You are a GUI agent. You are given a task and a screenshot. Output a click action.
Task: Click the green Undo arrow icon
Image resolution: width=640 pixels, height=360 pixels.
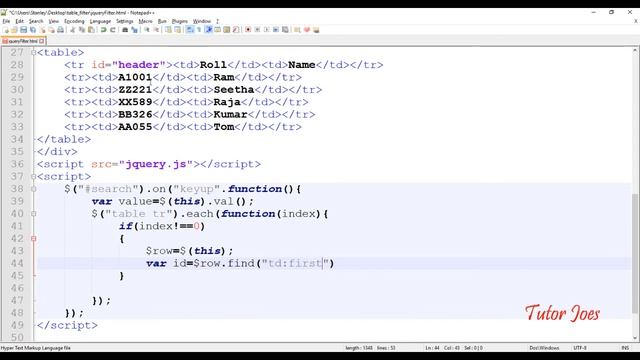pyautogui.click(x=103, y=30)
